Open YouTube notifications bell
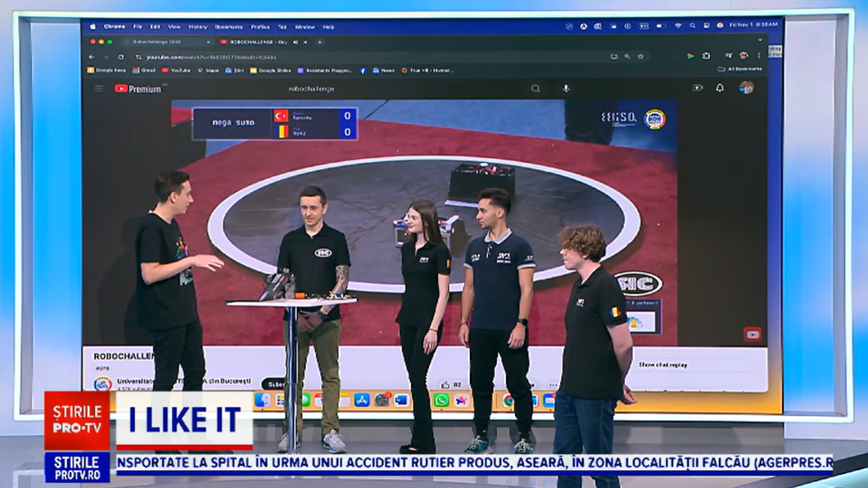The width and height of the screenshot is (868, 488). 720,88
